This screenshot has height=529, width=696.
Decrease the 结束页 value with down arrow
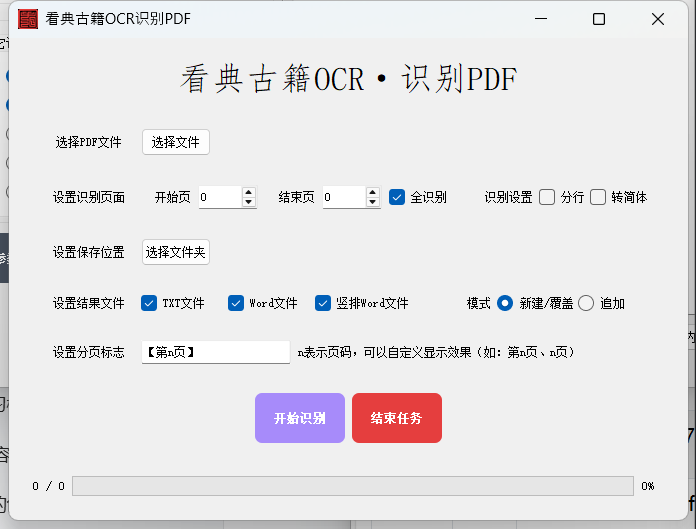click(x=373, y=203)
